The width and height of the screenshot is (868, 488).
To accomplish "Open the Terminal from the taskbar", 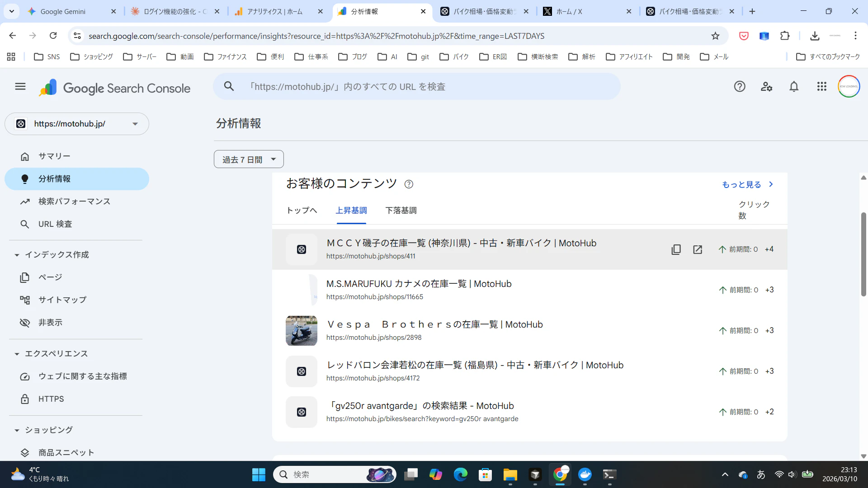I will [609, 474].
